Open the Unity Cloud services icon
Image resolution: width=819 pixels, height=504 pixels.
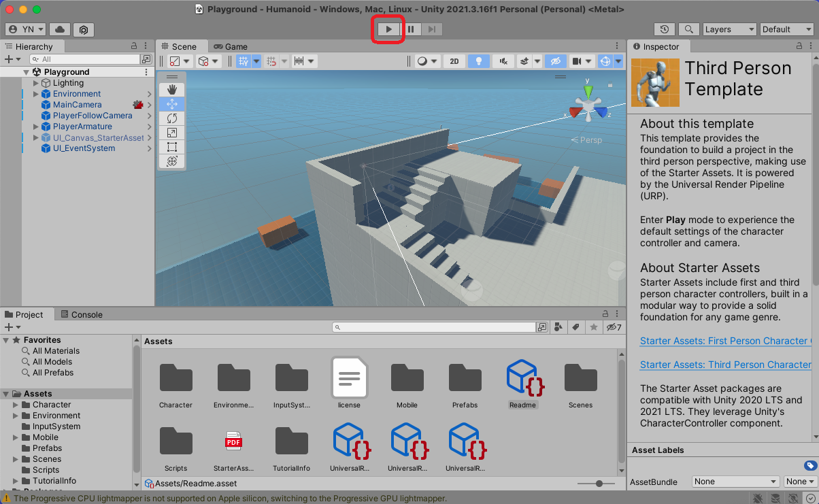60,29
